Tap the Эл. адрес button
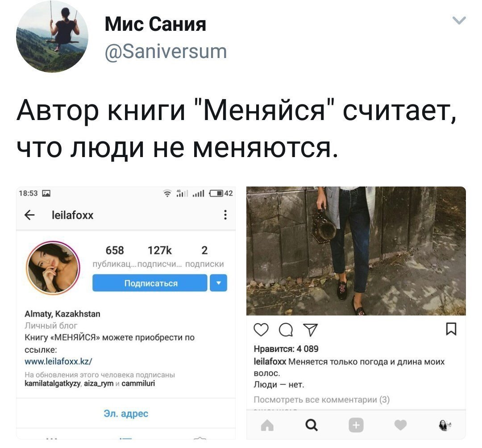The width and height of the screenshot is (482, 448). 126,414
